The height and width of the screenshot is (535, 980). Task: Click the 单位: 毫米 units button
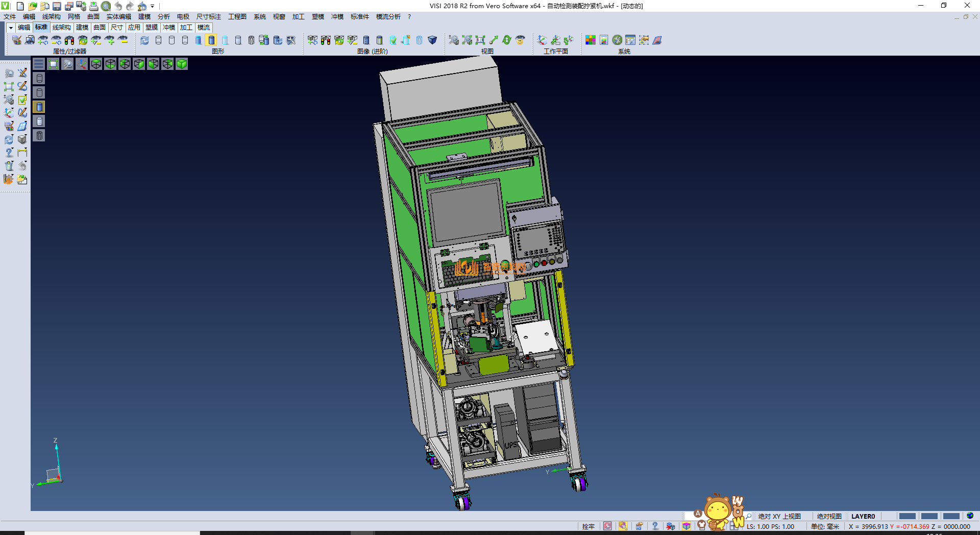(x=825, y=526)
